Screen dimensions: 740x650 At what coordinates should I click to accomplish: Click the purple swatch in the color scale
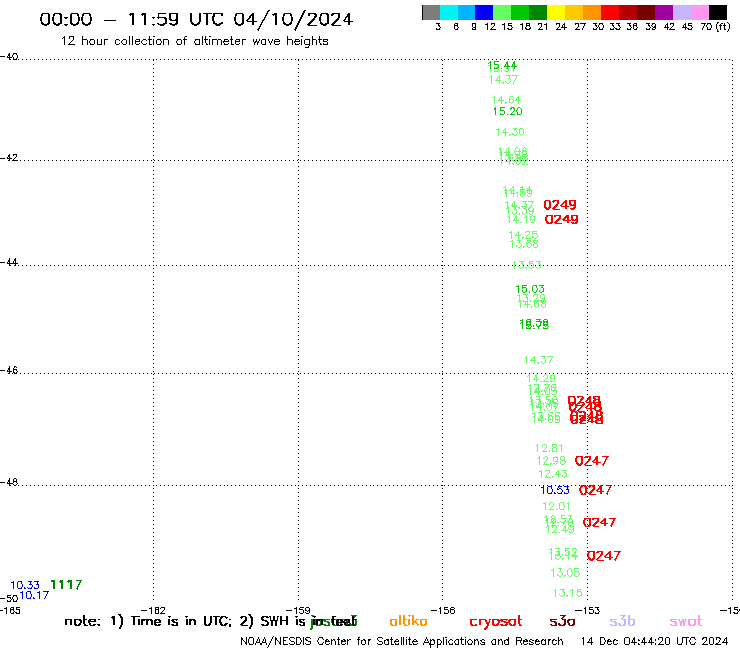[664, 12]
